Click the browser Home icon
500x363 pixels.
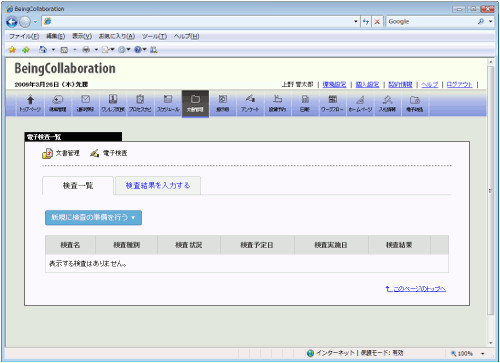coord(43,50)
